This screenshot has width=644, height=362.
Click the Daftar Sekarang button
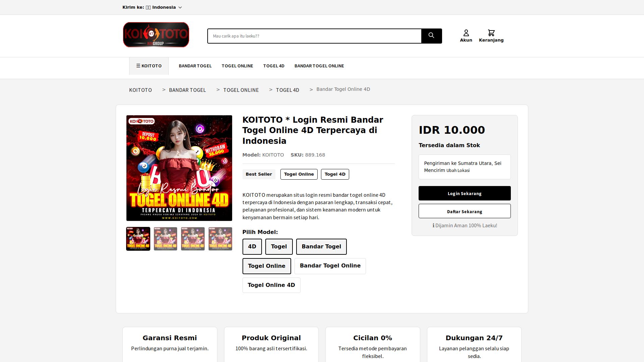[465, 211]
